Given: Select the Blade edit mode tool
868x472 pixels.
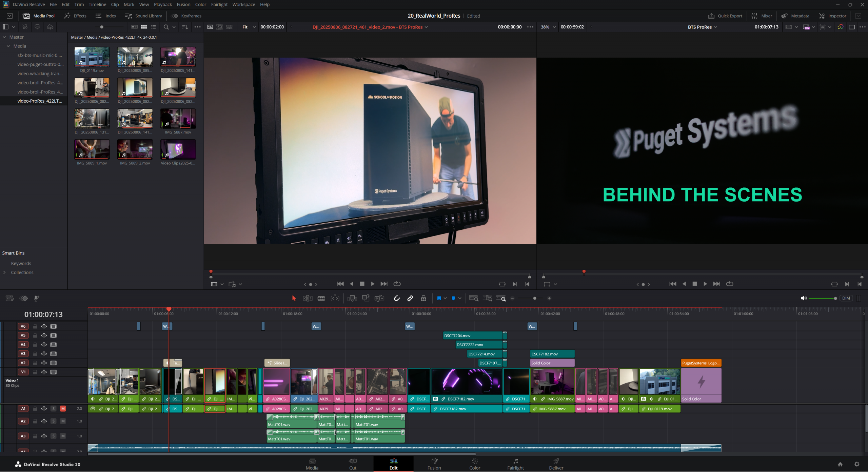Looking at the screenshot, I should [321, 298].
